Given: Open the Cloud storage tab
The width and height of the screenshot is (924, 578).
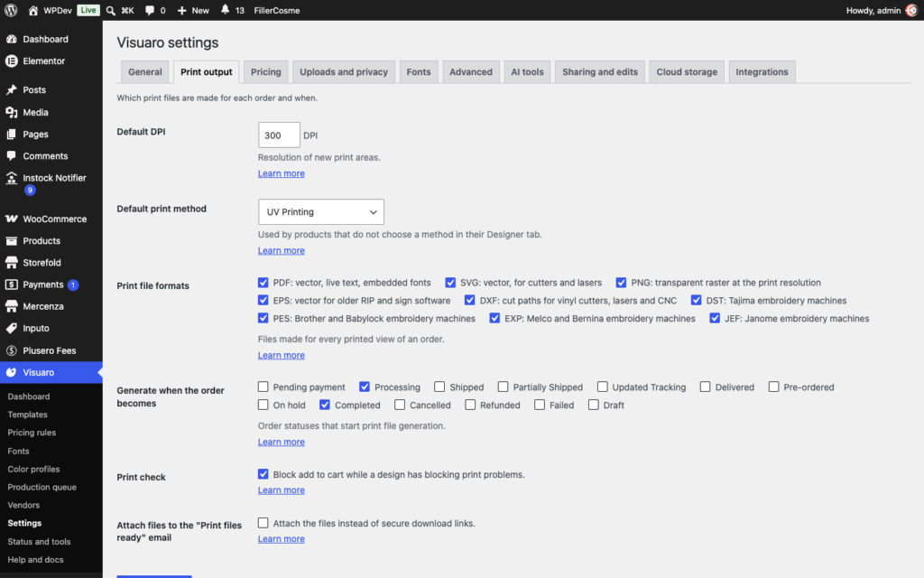Looking at the screenshot, I should [687, 72].
